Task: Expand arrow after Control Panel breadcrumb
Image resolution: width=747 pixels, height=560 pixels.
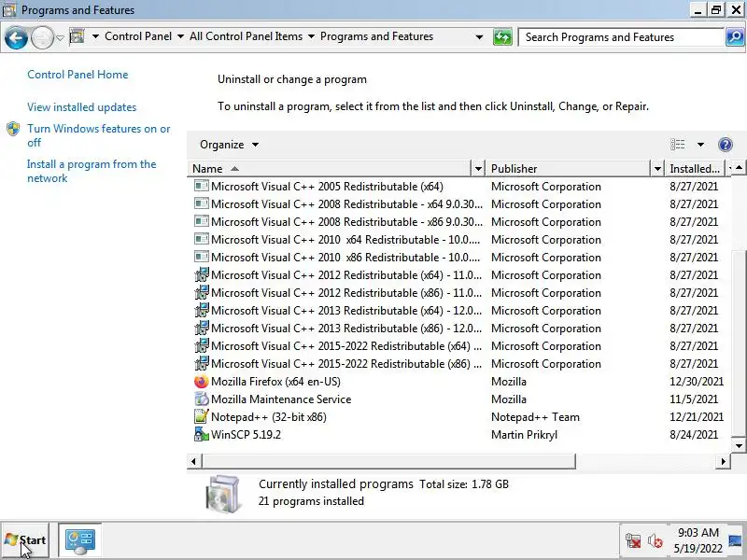Action: coord(180,36)
